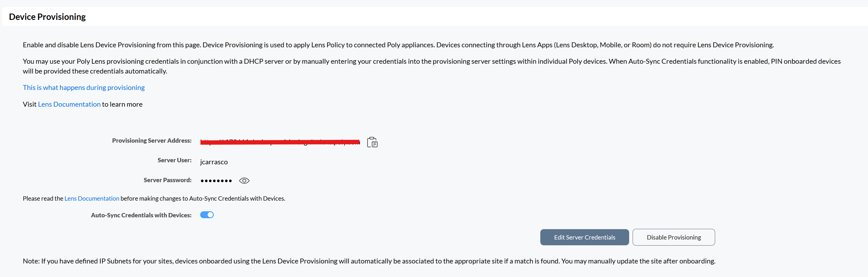The height and width of the screenshot is (277, 868).
Task: Click Edit Server Credentials button
Action: [x=584, y=237]
